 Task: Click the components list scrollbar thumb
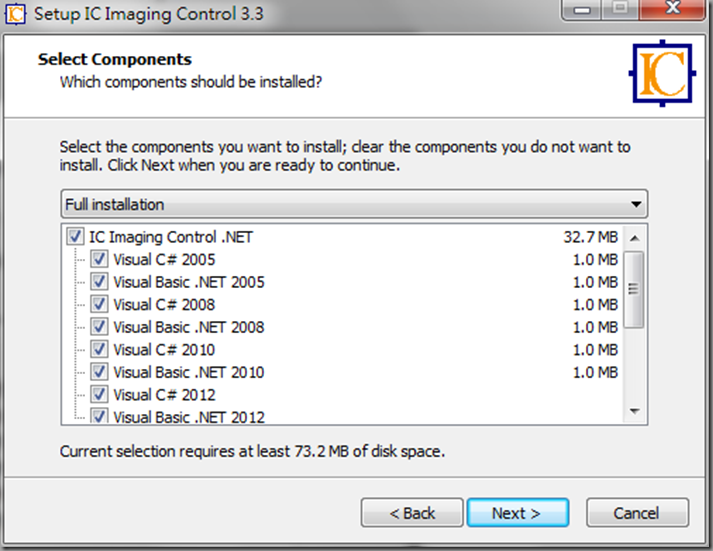coord(634,289)
